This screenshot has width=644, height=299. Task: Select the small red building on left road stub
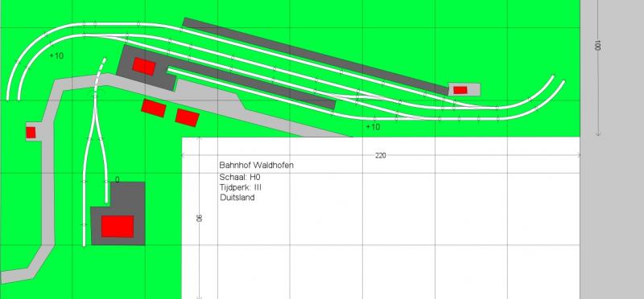click(31, 133)
